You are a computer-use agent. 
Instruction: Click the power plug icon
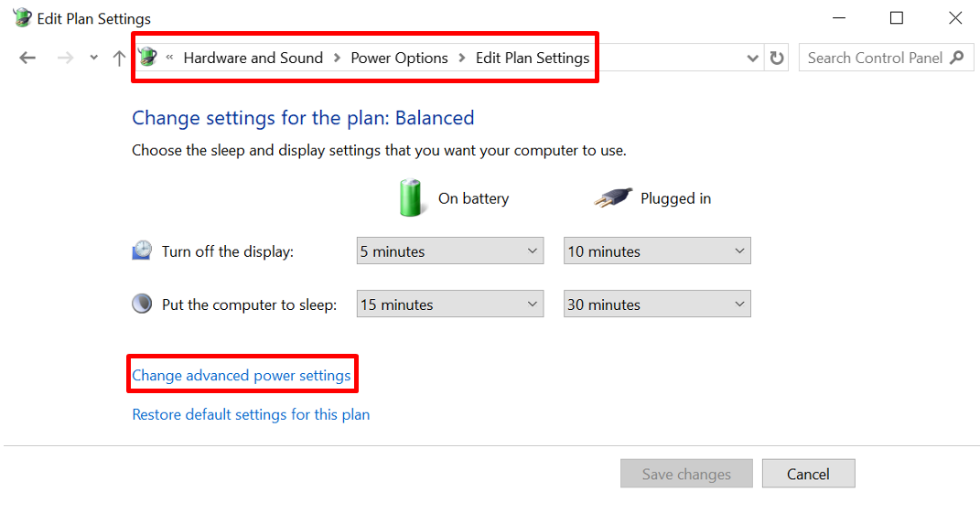pyautogui.click(x=612, y=197)
